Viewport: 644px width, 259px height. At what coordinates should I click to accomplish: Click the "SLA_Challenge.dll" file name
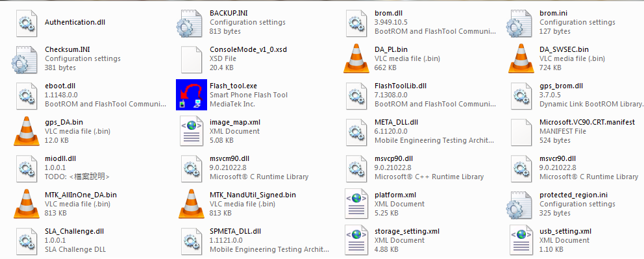(x=75, y=231)
